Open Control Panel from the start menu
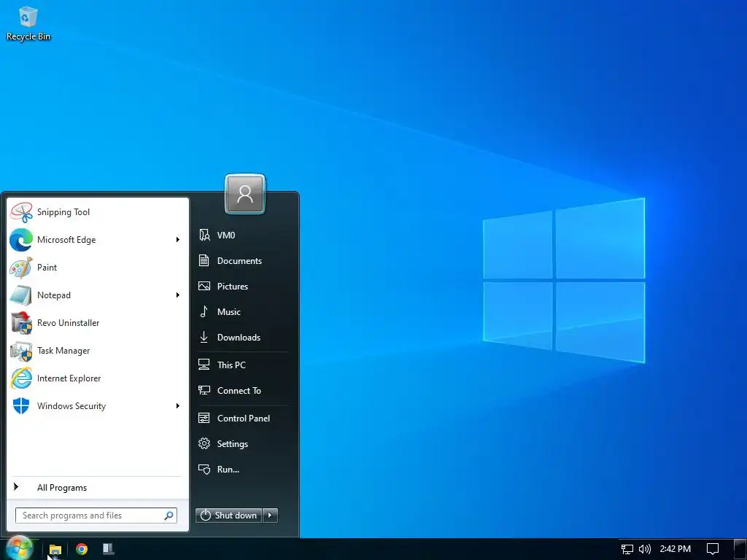 243,418
